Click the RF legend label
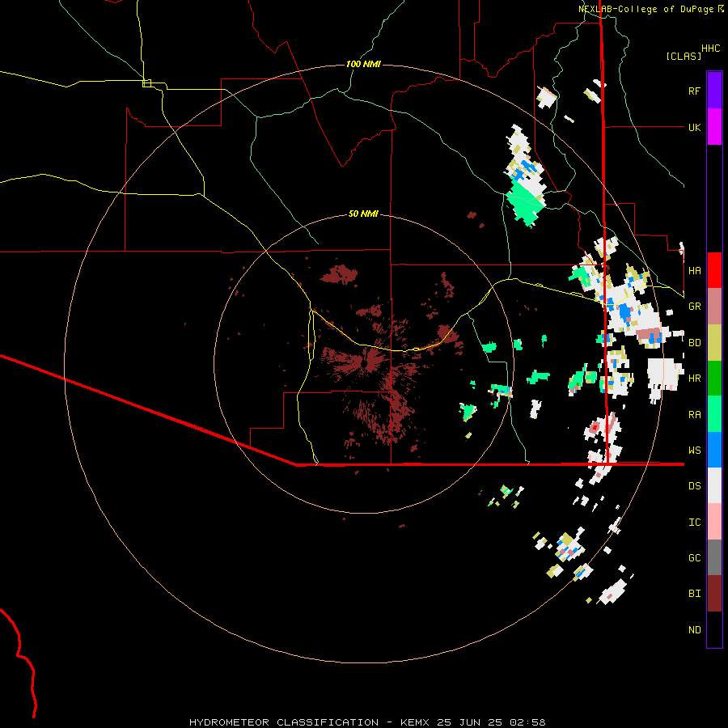The height and width of the screenshot is (728, 728). click(x=694, y=91)
